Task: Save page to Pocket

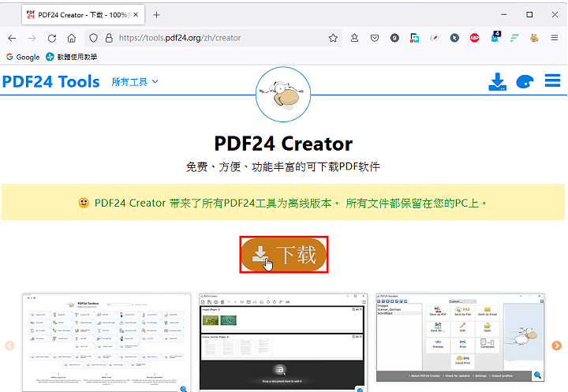Action: (x=375, y=38)
